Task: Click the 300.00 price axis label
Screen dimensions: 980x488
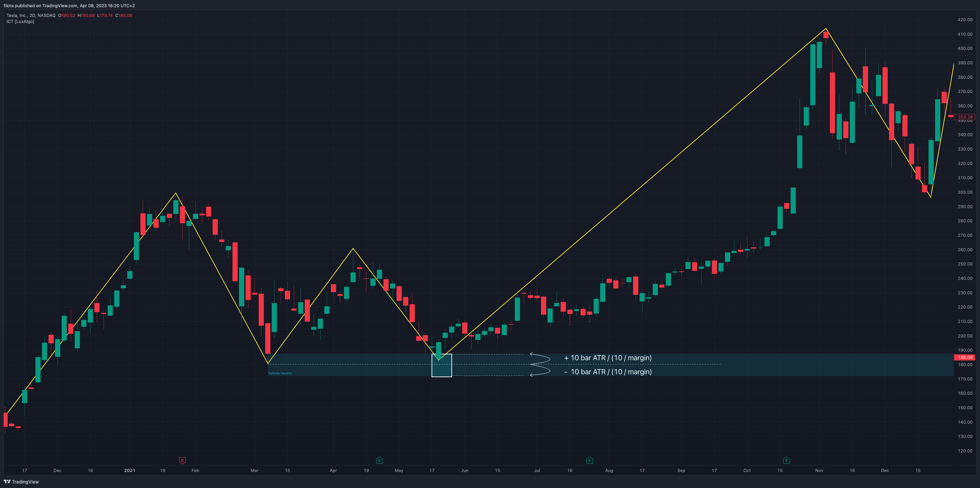Action: pyautogui.click(x=965, y=192)
